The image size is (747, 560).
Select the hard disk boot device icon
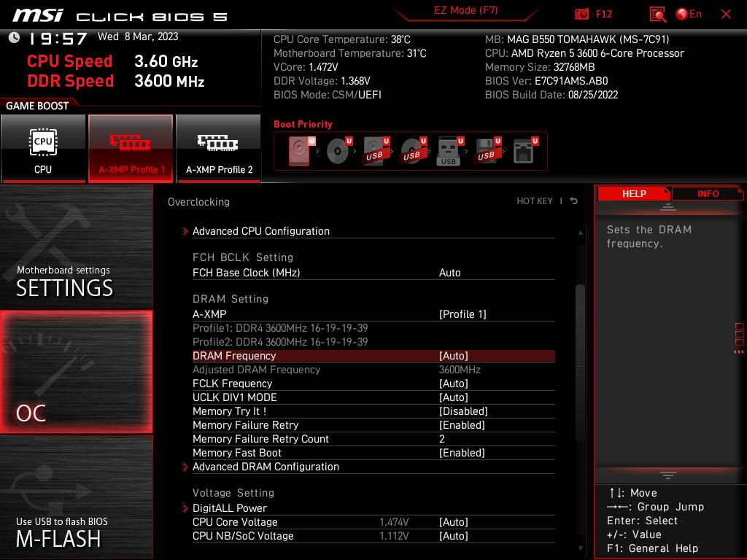pyautogui.click(x=301, y=151)
